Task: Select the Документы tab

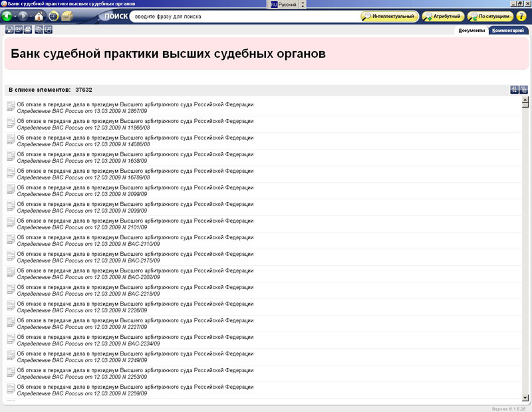Action: click(x=471, y=30)
